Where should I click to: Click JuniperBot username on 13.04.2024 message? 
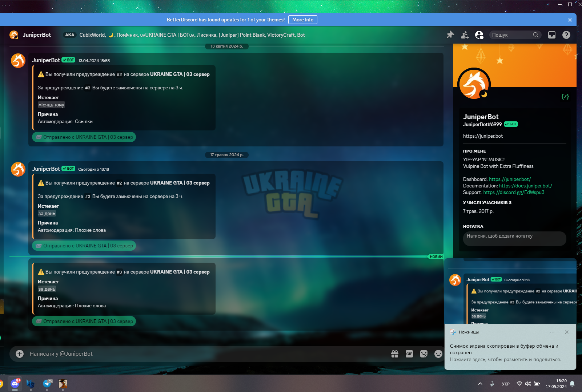(46, 60)
